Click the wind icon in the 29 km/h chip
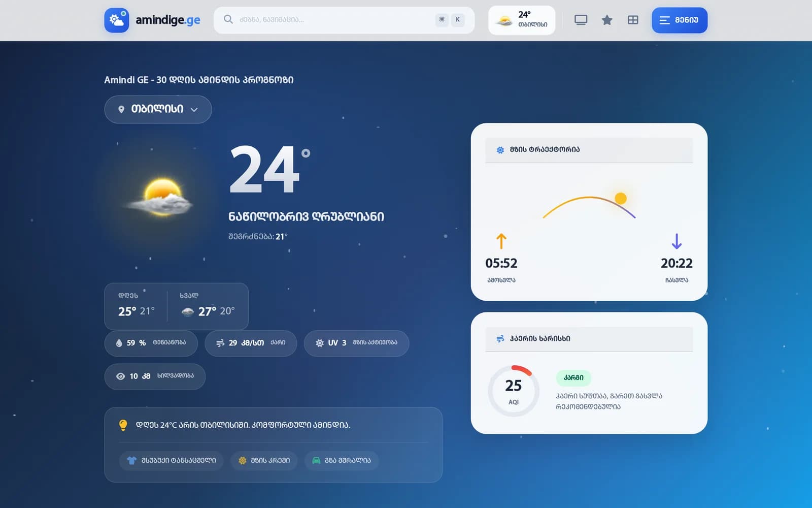 tap(220, 343)
